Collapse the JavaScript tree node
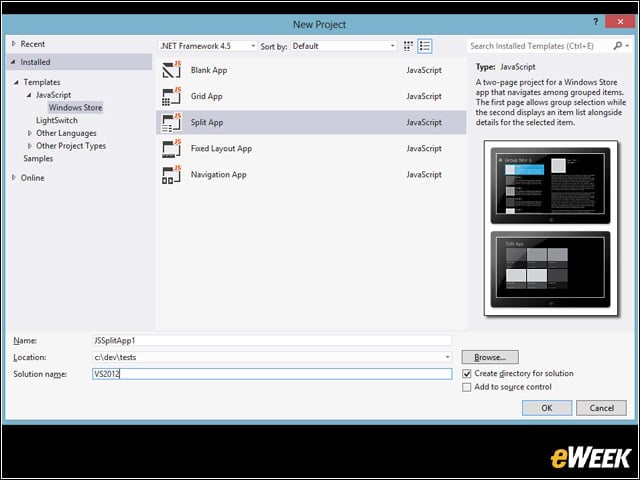Image resolution: width=640 pixels, height=480 pixels. [29, 95]
